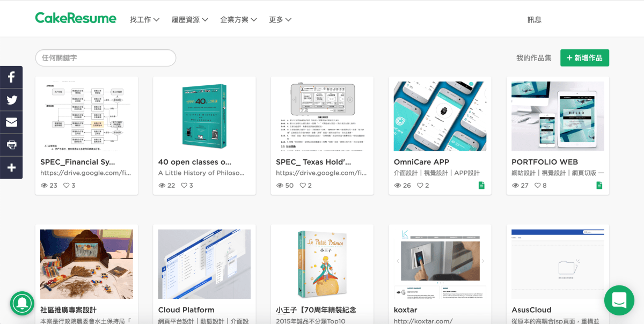
Task: Click SPEC_Financial Sy... title
Action: [x=78, y=162]
